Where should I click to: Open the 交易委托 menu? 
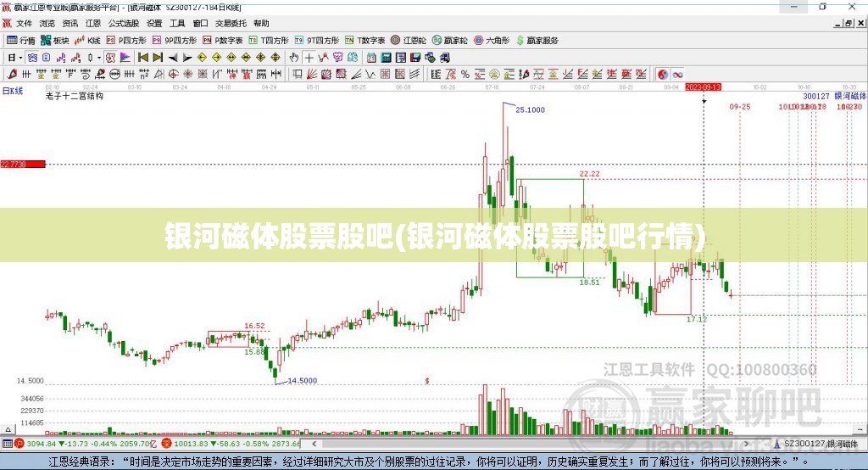click(231, 23)
